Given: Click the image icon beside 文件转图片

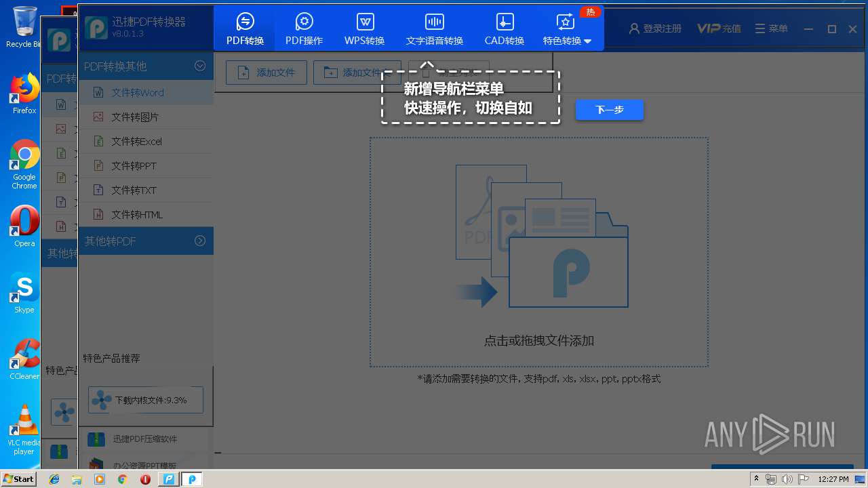Looking at the screenshot, I should pyautogui.click(x=98, y=117).
